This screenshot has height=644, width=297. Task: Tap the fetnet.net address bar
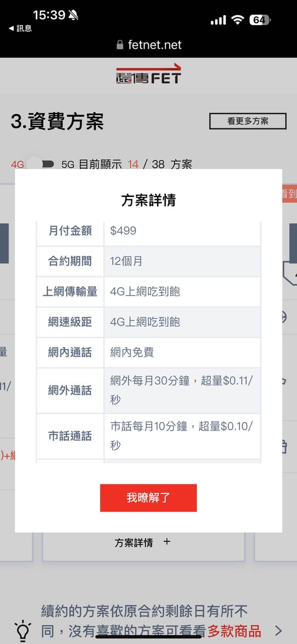pos(155,44)
